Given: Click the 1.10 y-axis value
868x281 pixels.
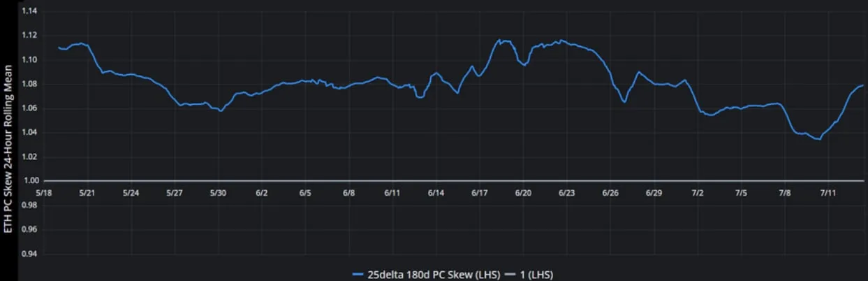Looking at the screenshot, I should pyautogui.click(x=30, y=60).
